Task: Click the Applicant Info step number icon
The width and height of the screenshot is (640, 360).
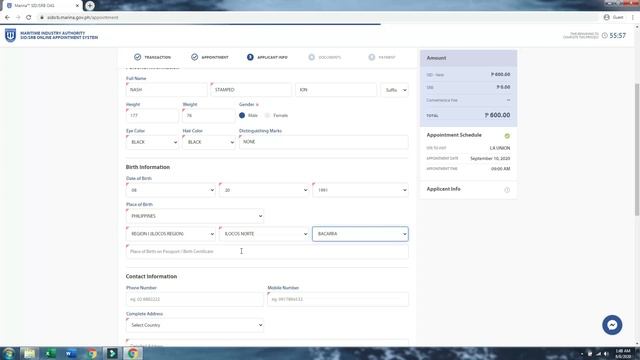Action: pyautogui.click(x=250, y=57)
